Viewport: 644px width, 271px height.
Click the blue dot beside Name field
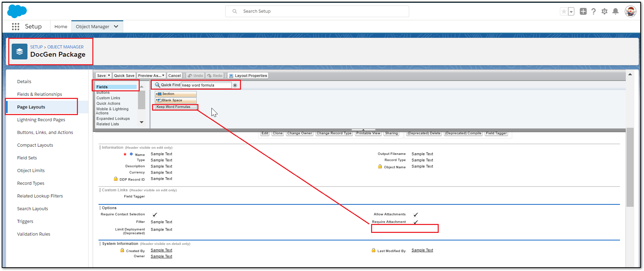131,154
